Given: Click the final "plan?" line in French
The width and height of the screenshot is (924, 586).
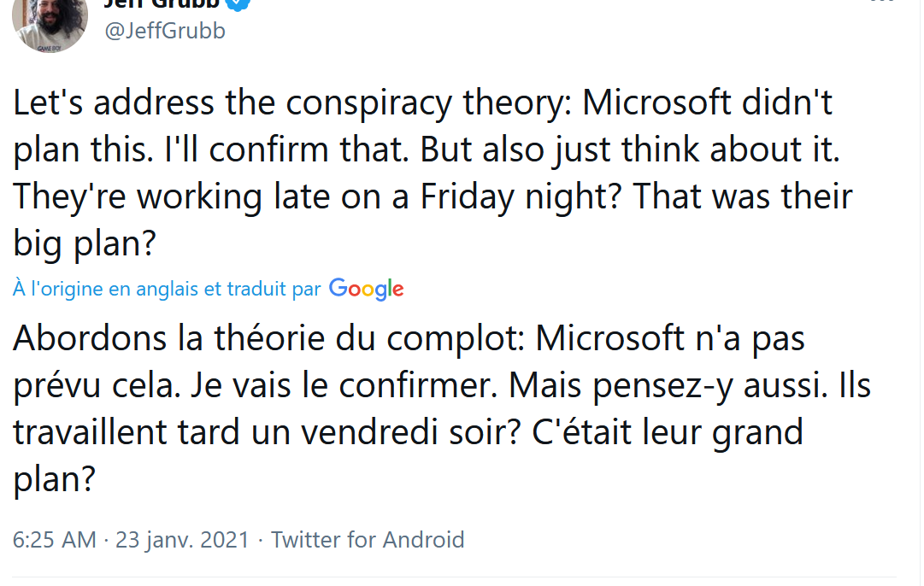Looking at the screenshot, I should click(x=54, y=480).
